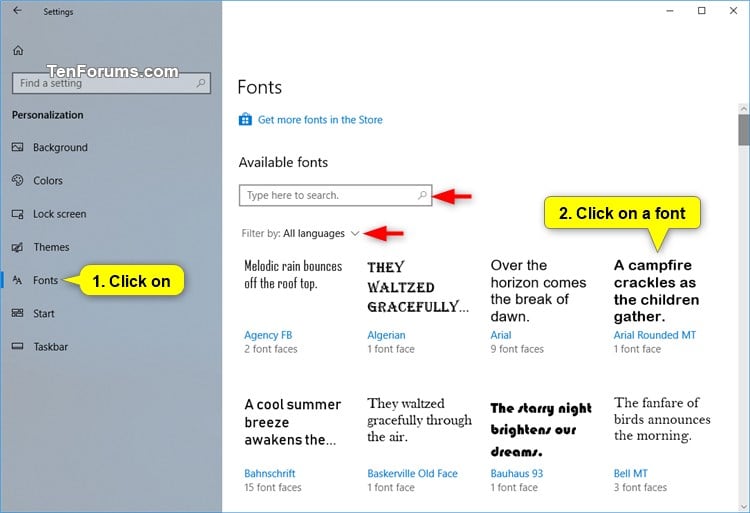The width and height of the screenshot is (750, 513).
Task: Click the Colors palette icon
Action: (x=18, y=180)
